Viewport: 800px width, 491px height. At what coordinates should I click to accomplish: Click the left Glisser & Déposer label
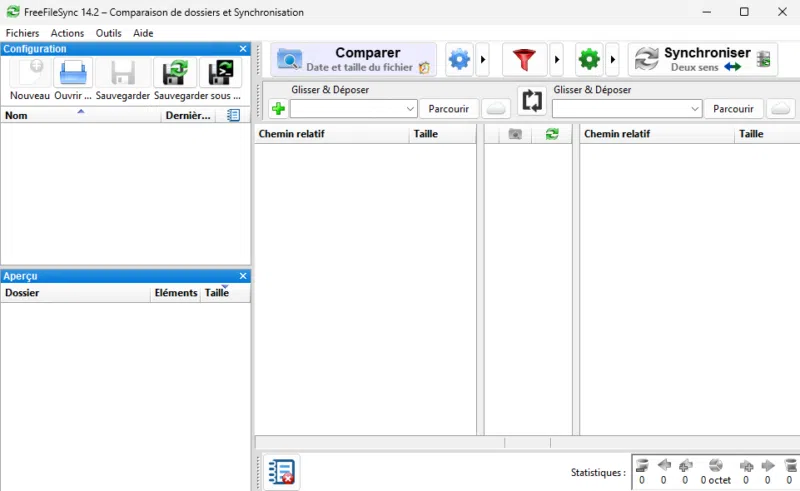pos(330,90)
